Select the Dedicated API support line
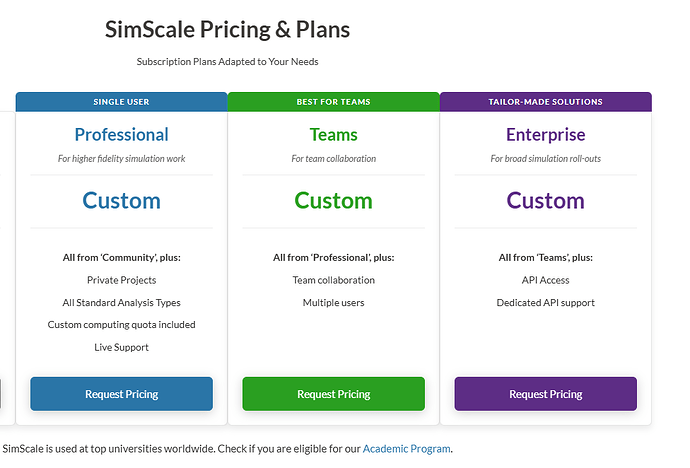The image size is (690, 468). click(545, 302)
